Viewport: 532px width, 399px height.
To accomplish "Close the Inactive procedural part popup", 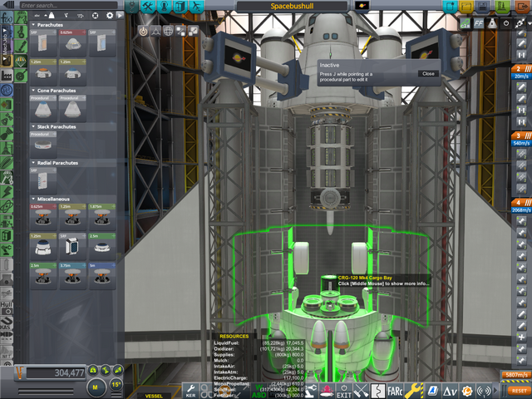I will pyautogui.click(x=428, y=73).
